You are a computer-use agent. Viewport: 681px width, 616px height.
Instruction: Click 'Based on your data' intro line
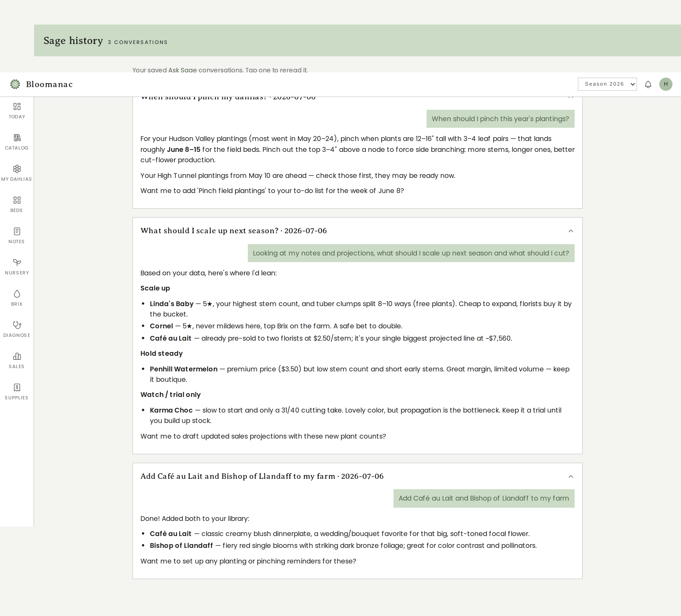tap(208, 273)
